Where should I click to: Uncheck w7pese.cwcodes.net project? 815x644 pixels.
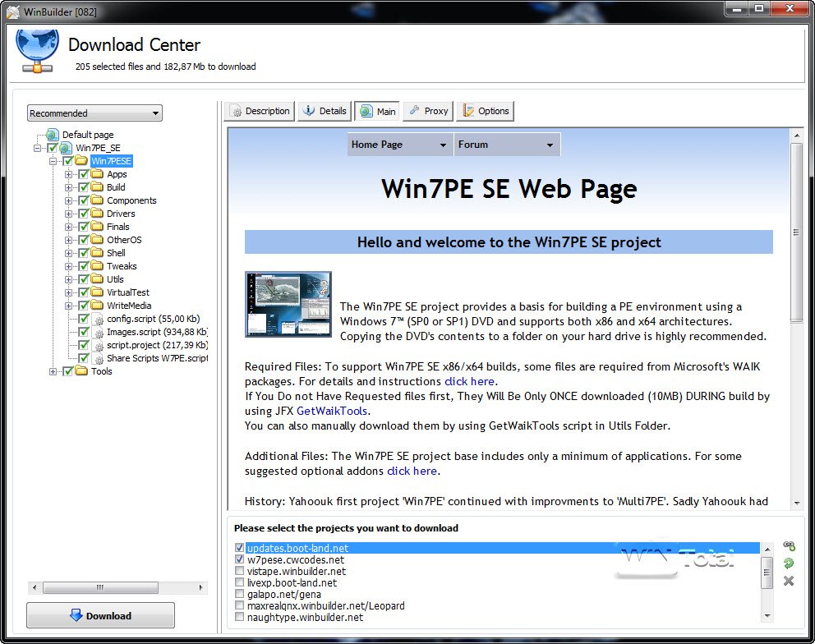tap(239, 559)
